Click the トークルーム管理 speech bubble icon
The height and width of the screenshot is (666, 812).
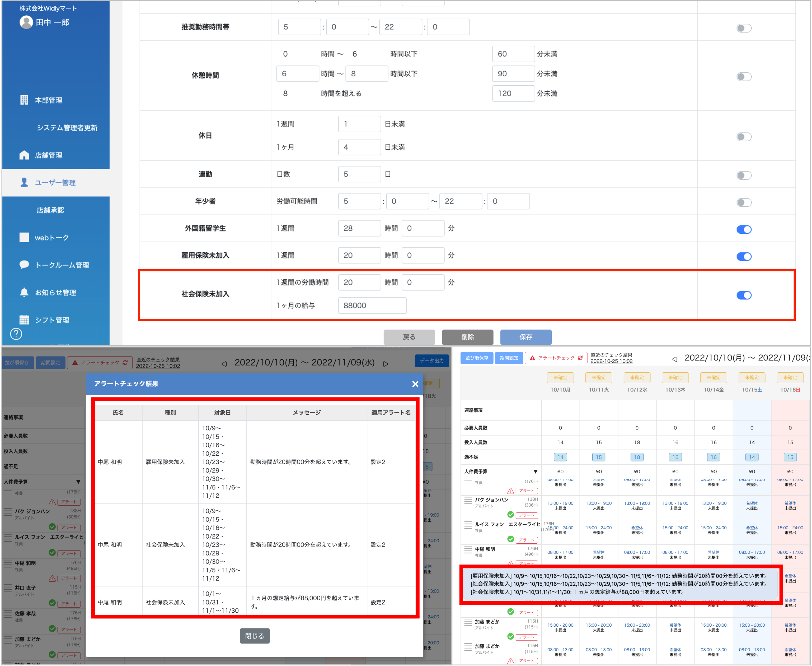[x=24, y=265]
